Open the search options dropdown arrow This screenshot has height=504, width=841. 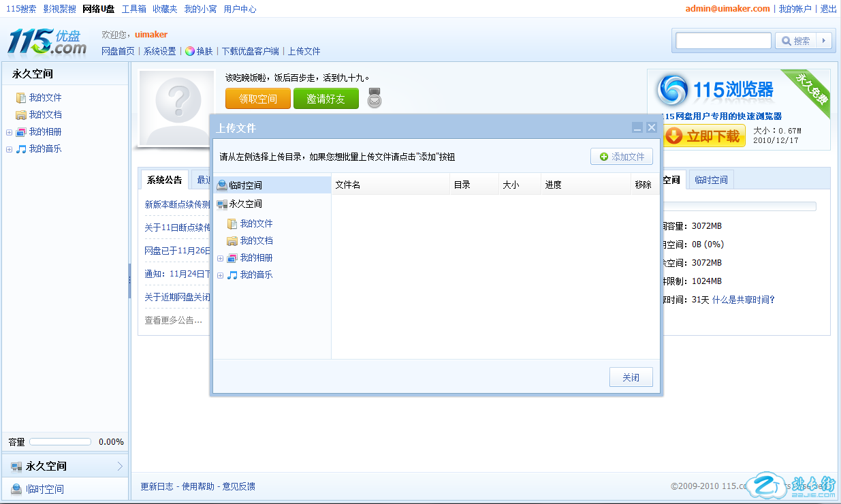(824, 41)
